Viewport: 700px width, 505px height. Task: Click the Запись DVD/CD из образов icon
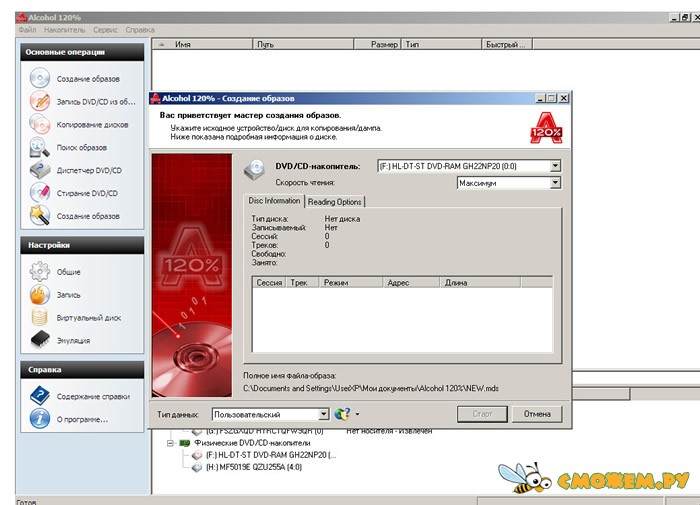click(40, 101)
